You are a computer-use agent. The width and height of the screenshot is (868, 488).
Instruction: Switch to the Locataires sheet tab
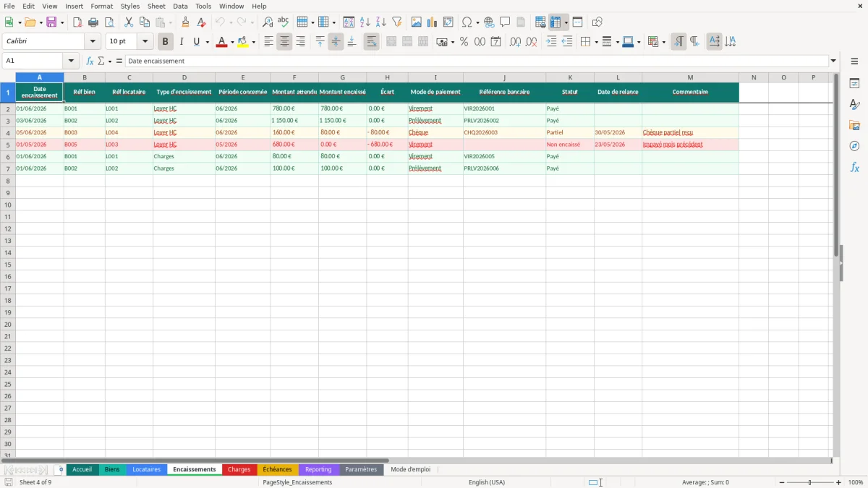point(146,470)
